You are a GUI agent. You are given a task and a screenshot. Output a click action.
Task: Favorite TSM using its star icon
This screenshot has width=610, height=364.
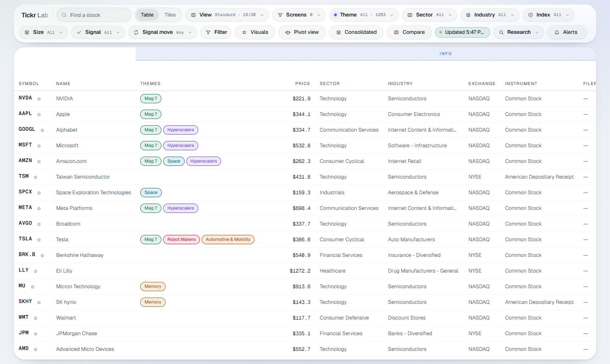pos(36,177)
